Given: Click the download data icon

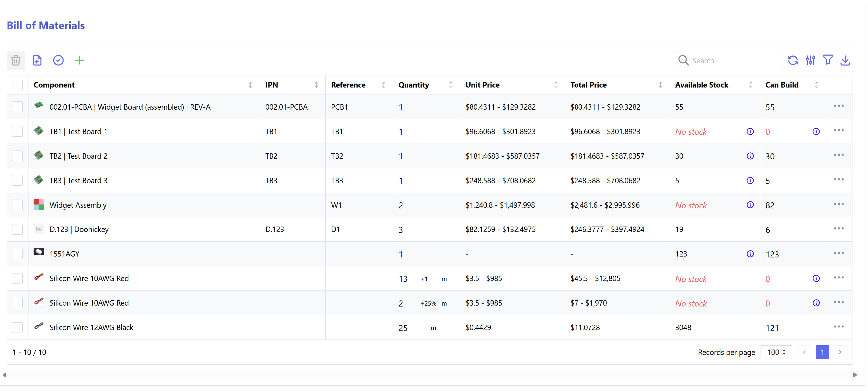Looking at the screenshot, I should pyautogui.click(x=845, y=60).
